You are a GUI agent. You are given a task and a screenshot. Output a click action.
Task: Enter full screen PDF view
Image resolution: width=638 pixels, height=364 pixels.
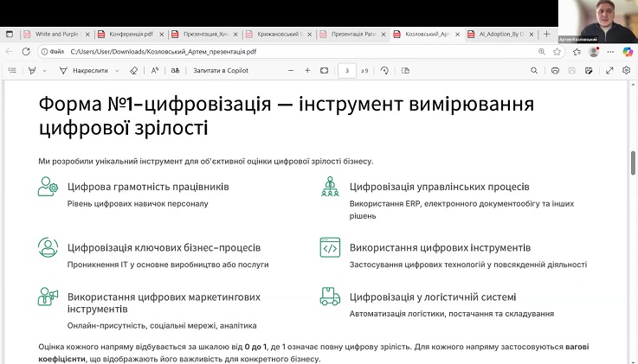(610, 70)
